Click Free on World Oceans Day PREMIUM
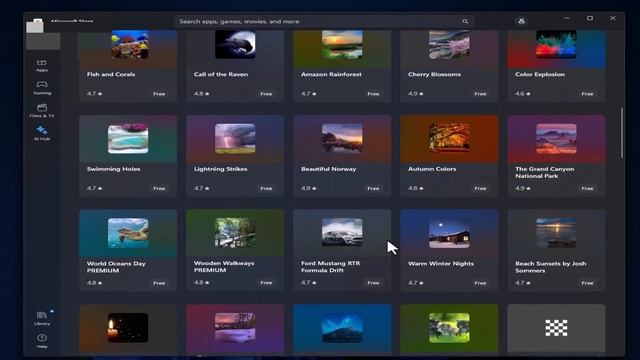The height and width of the screenshot is (360, 640). [x=159, y=283]
